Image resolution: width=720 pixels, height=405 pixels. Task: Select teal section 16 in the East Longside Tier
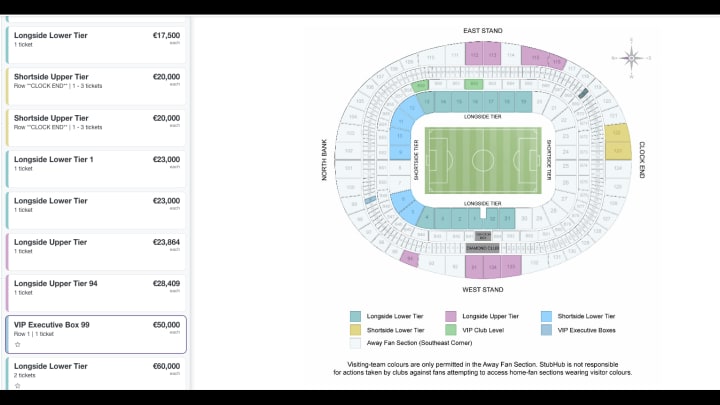click(475, 101)
